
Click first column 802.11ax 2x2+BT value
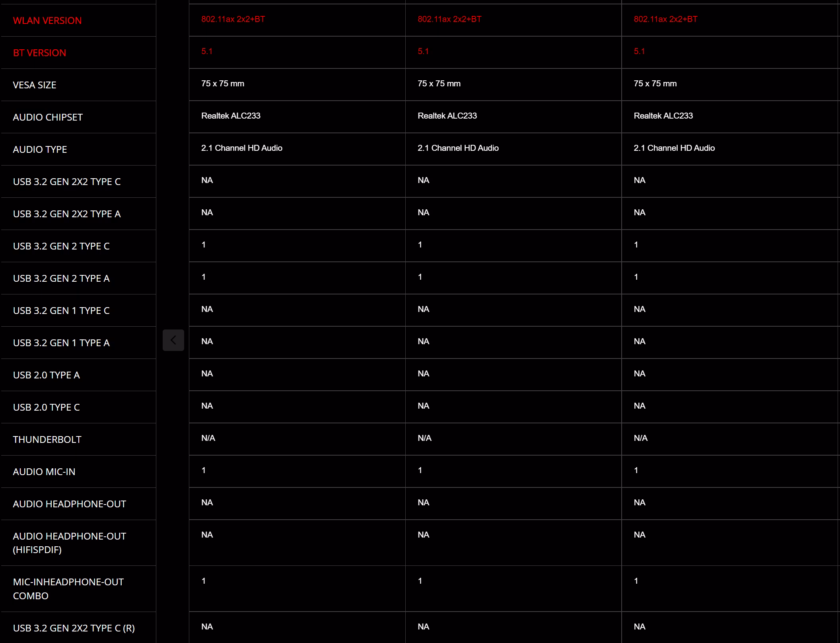(233, 19)
